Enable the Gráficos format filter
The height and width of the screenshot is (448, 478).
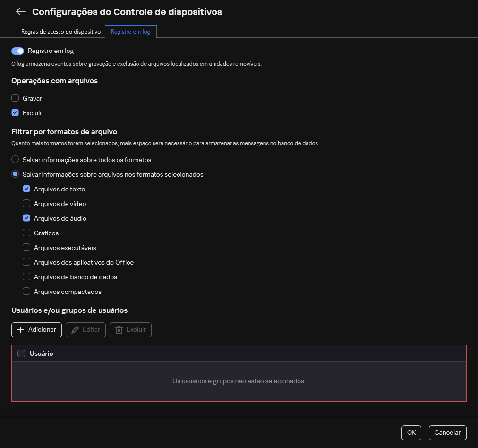pos(26,233)
